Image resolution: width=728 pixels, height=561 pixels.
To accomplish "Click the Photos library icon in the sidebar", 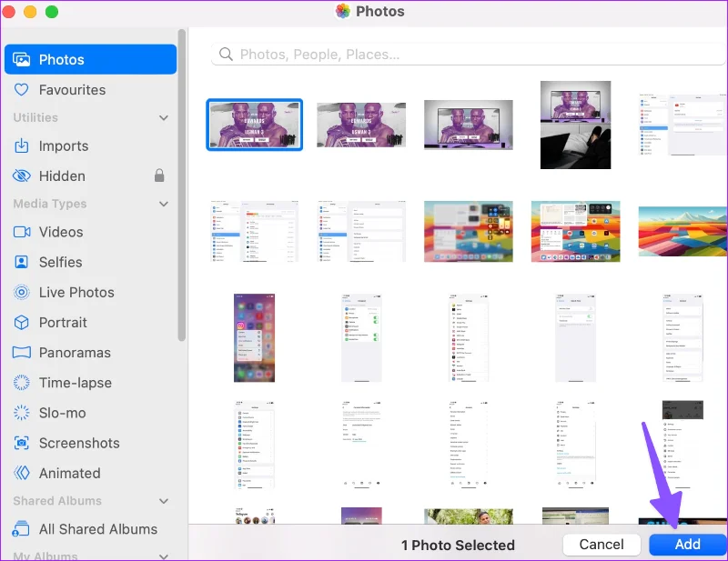I will [x=21, y=59].
